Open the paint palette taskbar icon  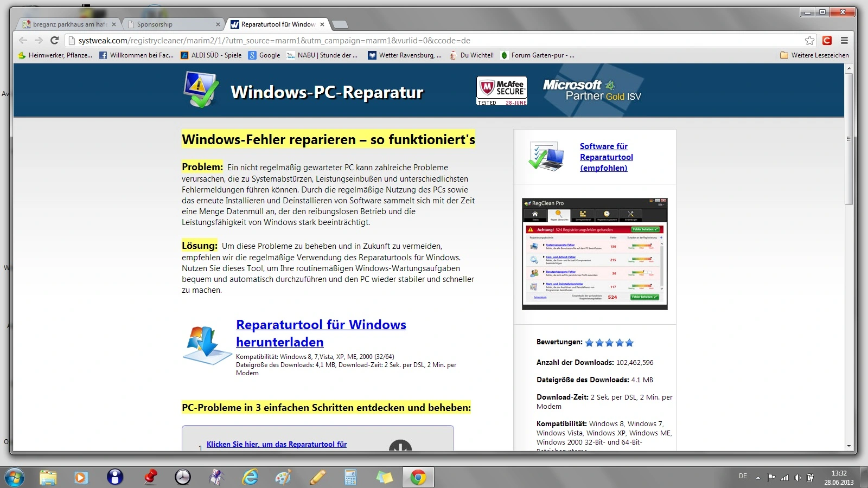click(x=283, y=477)
